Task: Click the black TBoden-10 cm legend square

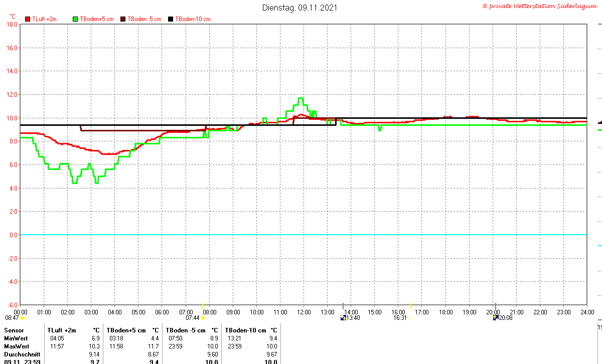Action: click(171, 19)
